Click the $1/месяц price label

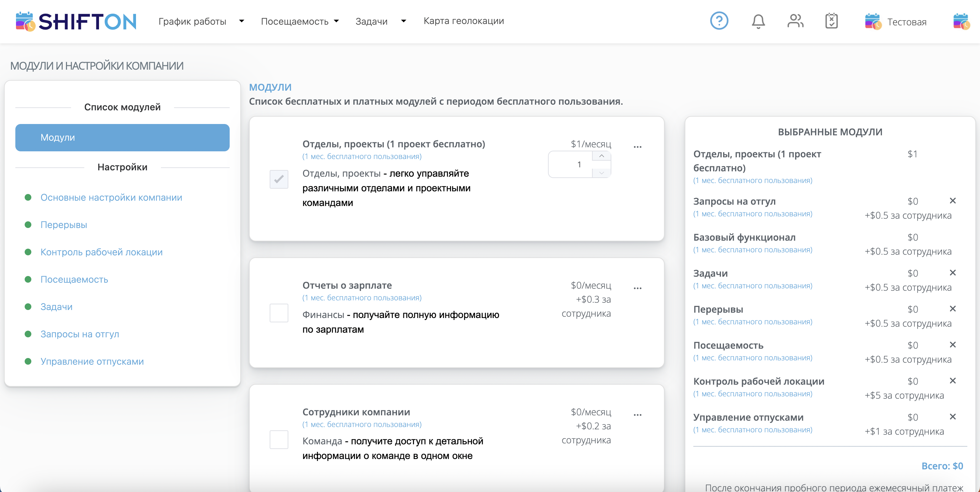point(591,144)
